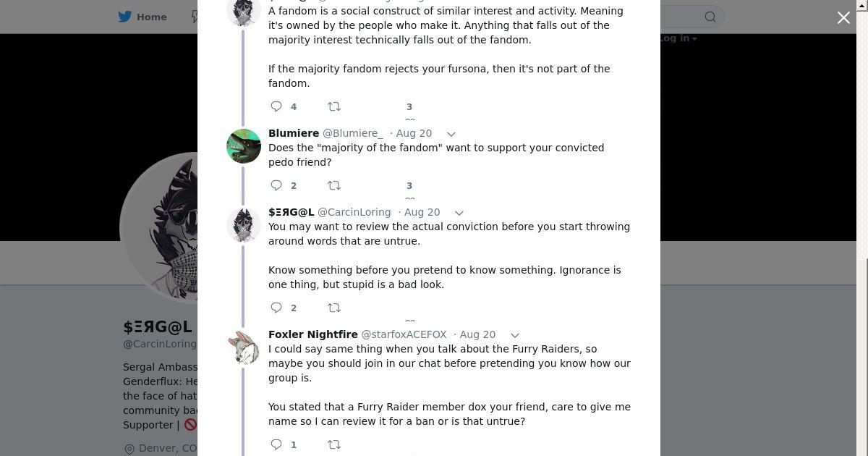
Task: Open the Log in dropdown
Action: [x=678, y=38]
